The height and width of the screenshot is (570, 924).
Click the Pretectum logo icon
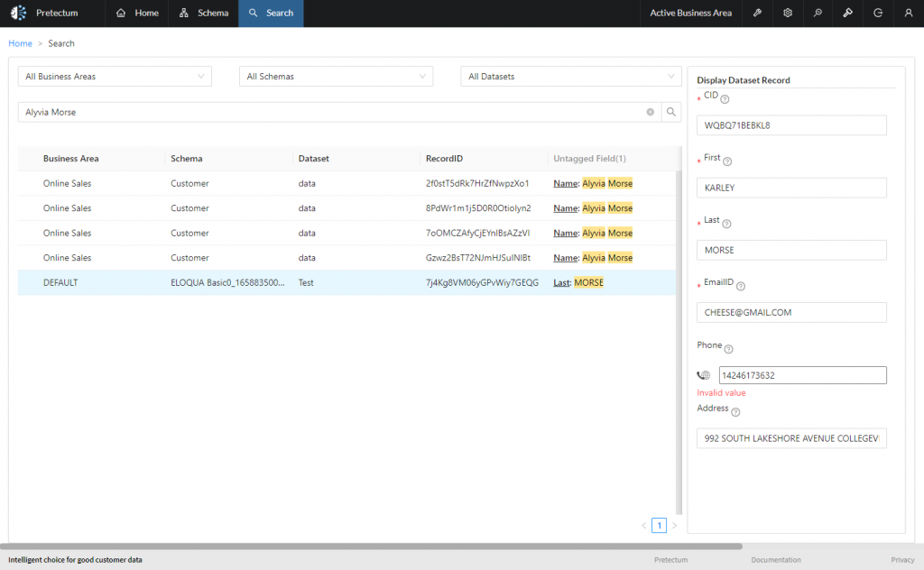tap(19, 13)
